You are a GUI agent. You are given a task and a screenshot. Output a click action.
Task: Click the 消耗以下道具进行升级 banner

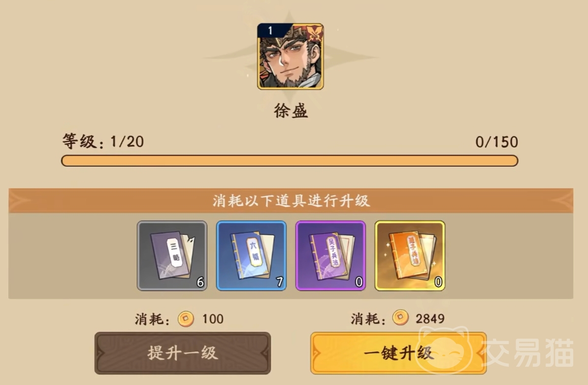click(291, 200)
